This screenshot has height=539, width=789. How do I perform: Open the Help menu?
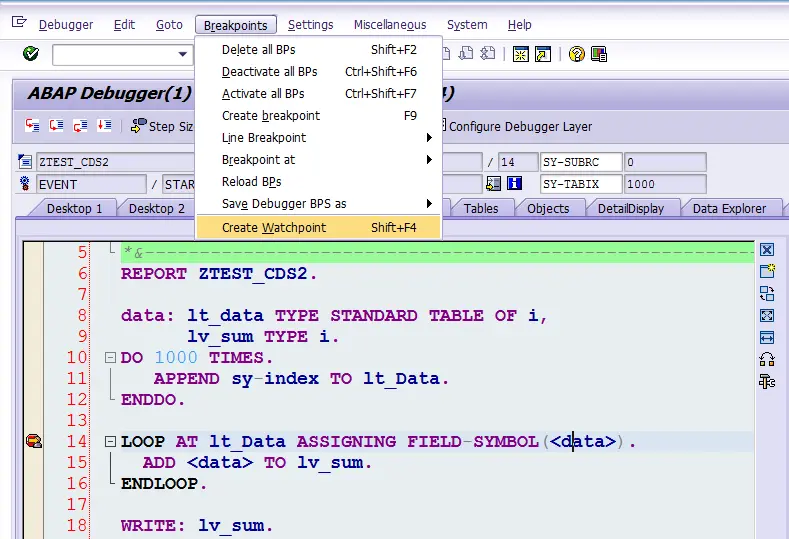tap(519, 25)
